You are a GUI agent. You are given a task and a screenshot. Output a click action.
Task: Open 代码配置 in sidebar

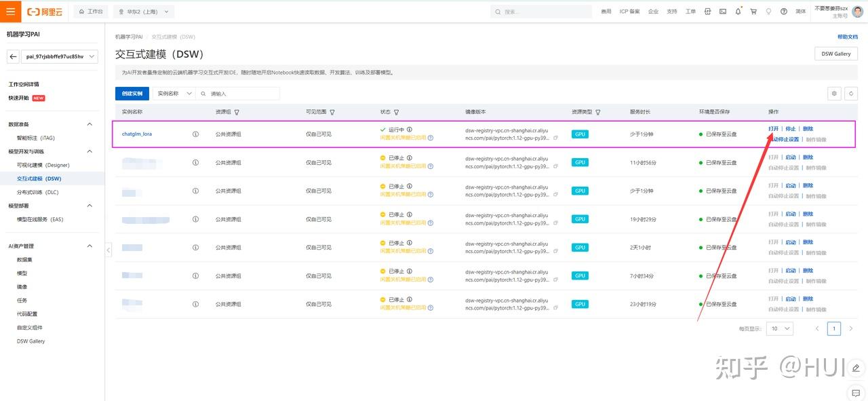pos(27,313)
